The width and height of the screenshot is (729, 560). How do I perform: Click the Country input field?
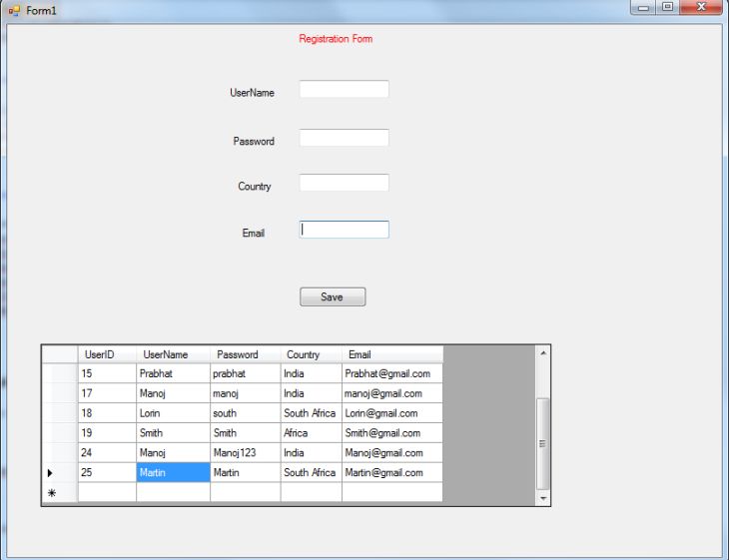point(345,183)
